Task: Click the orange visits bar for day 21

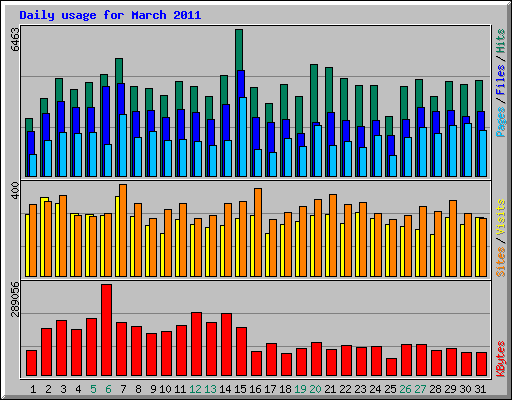Action: [333, 235]
